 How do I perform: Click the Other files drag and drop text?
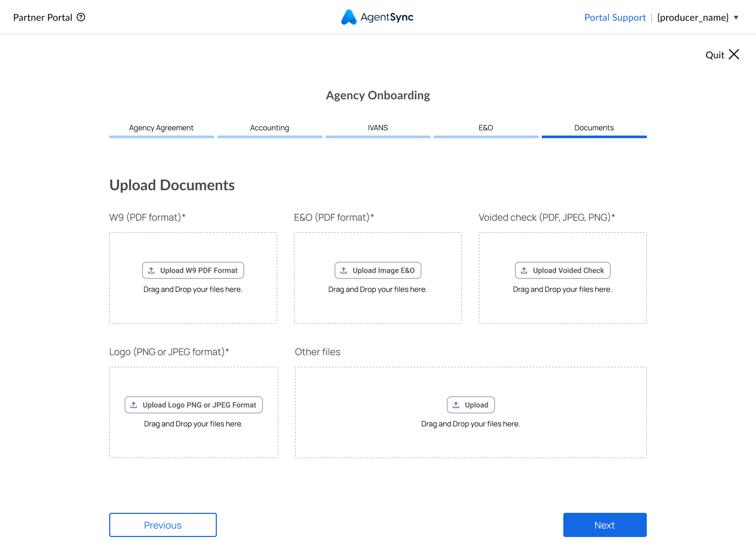[470, 424]
